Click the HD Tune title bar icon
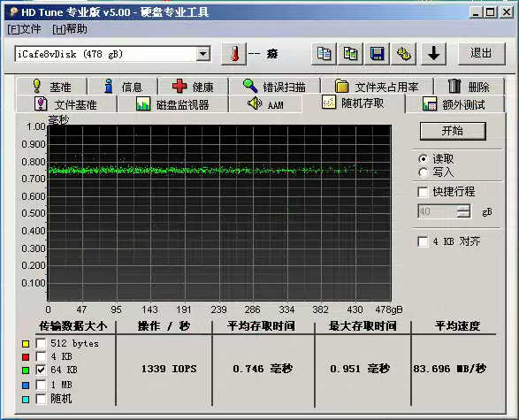The image size is (519, 420). point(13,12)
